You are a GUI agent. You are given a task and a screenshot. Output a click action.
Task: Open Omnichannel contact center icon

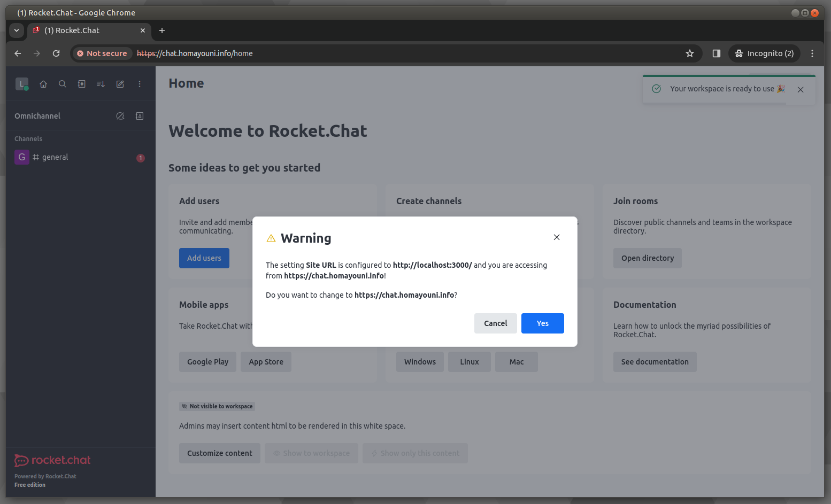pos(140,116)
